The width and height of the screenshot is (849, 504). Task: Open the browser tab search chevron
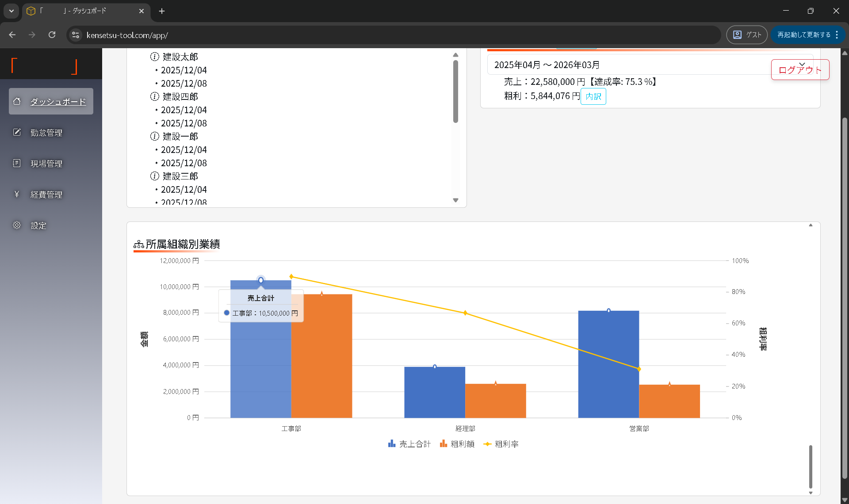click(11, 11)
